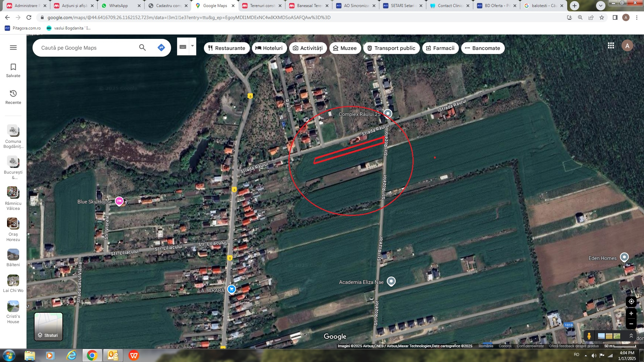This screenshot has width=644, height=362.
Task: Open the Google Maps hamburger menu
Action: (x=13, y=48)
